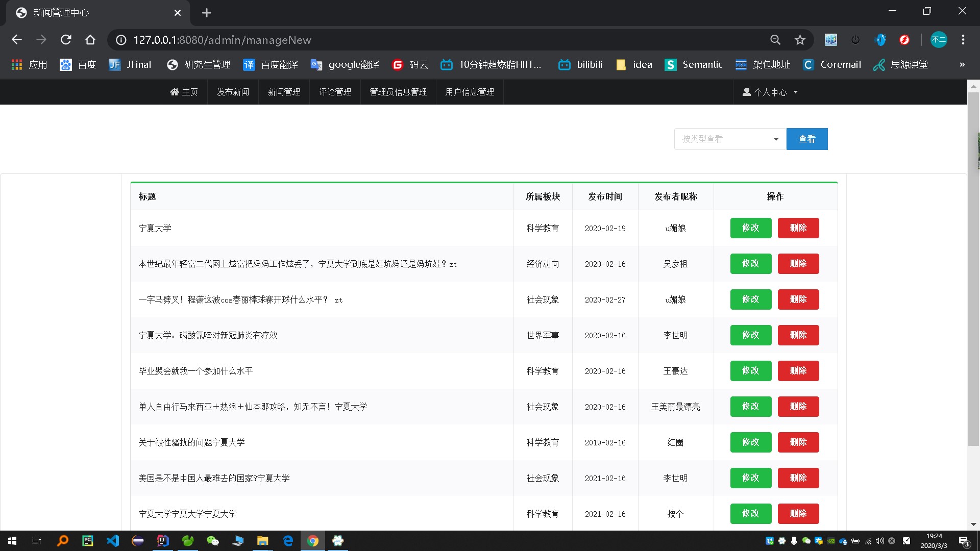980x551 pixels.
Task: Expand the 个人中心 dropdown menu
Action: click(x=770, y=92)
